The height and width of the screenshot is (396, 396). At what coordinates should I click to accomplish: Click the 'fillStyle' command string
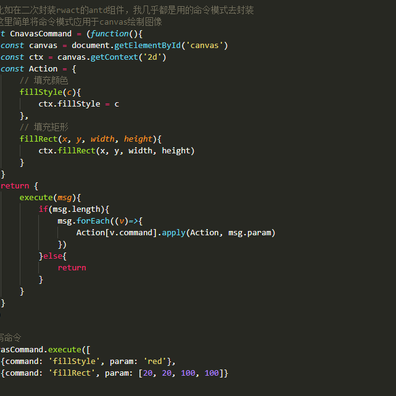(x=74, y=361)
